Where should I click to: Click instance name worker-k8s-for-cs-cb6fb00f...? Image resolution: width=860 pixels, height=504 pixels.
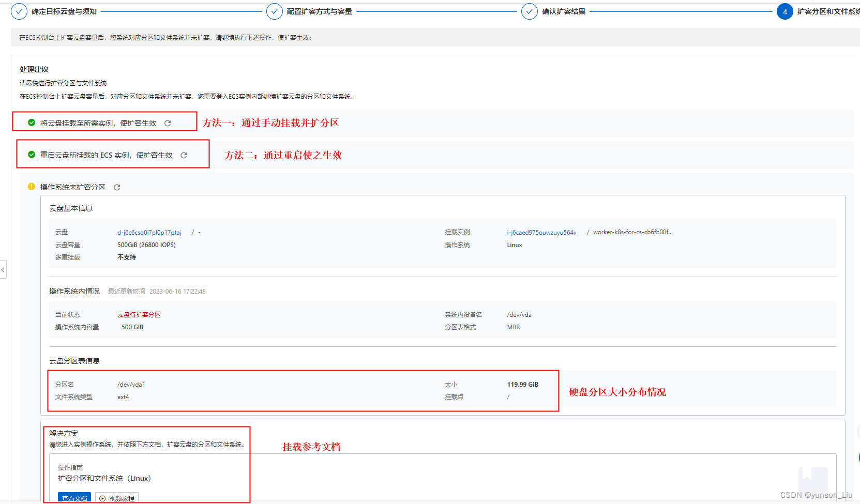tap(633, 232)
